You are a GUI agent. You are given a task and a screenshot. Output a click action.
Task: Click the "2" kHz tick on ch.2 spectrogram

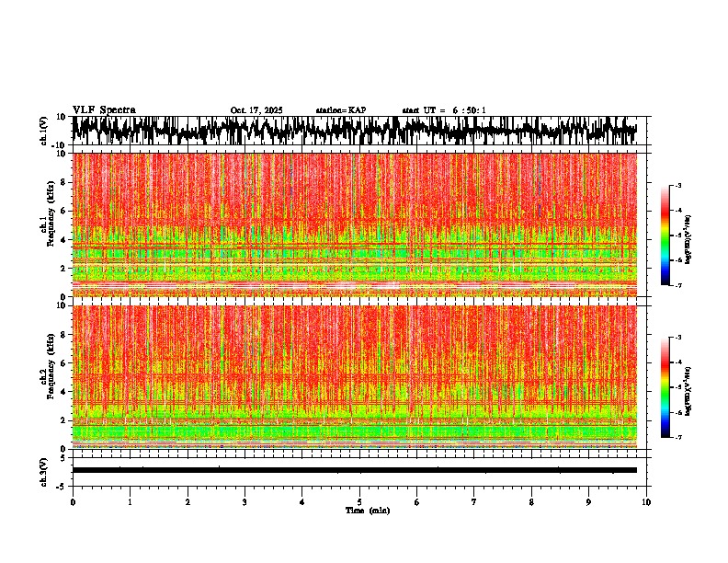[63, 420]
